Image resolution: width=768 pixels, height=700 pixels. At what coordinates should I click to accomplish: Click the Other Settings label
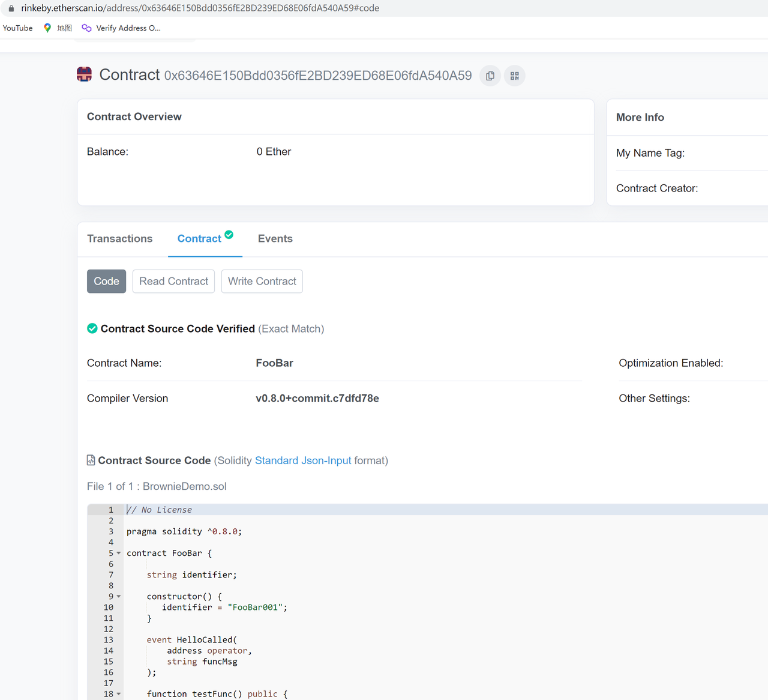(x=654, y=399)
